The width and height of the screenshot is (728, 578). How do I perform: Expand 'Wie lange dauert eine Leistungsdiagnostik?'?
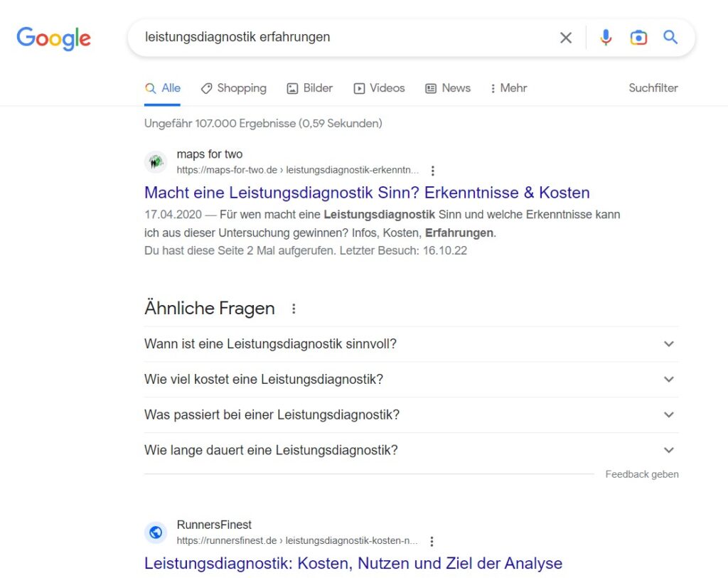412,450
